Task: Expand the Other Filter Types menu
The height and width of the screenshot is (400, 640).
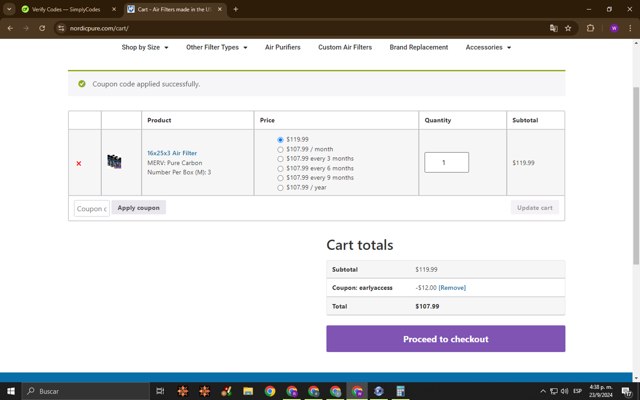Action: point(216,47)
